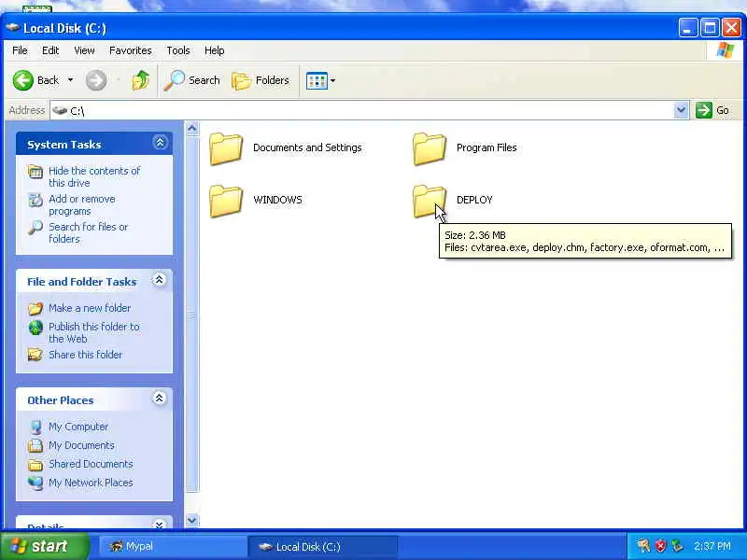Expand the address bar dropdown
This screenshot has width=747, height=560.
coord(682,110)
